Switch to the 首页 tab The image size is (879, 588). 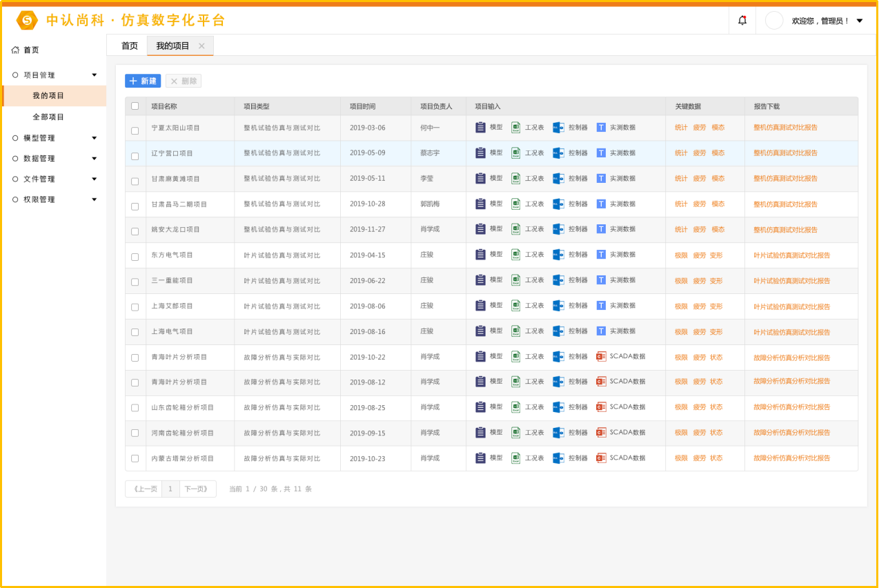pyautogui.click(x=130, y=46)
